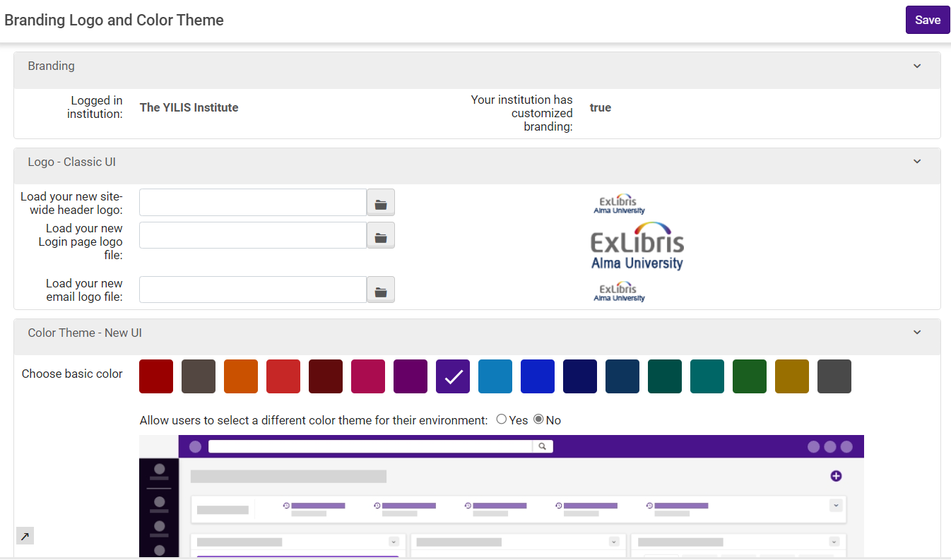Select the pink-magenta color swatch
The height and width of the screenshot is (560, 951).
pyautogui.click(x=368, y=376)
